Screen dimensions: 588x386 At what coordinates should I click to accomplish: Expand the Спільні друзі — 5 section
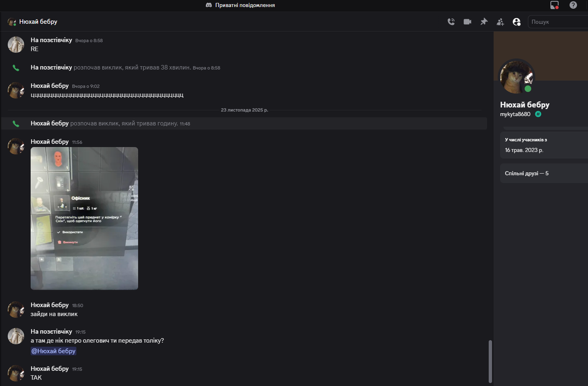coord(544,173)
